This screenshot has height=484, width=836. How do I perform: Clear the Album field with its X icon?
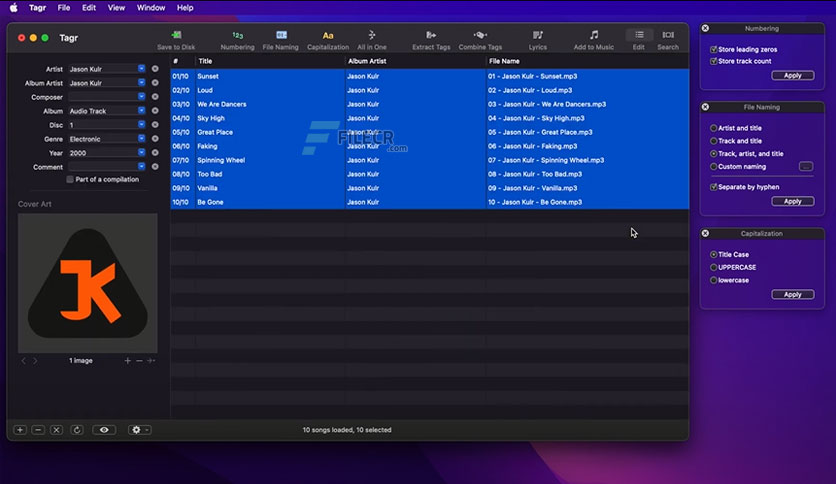click(155, 110)
